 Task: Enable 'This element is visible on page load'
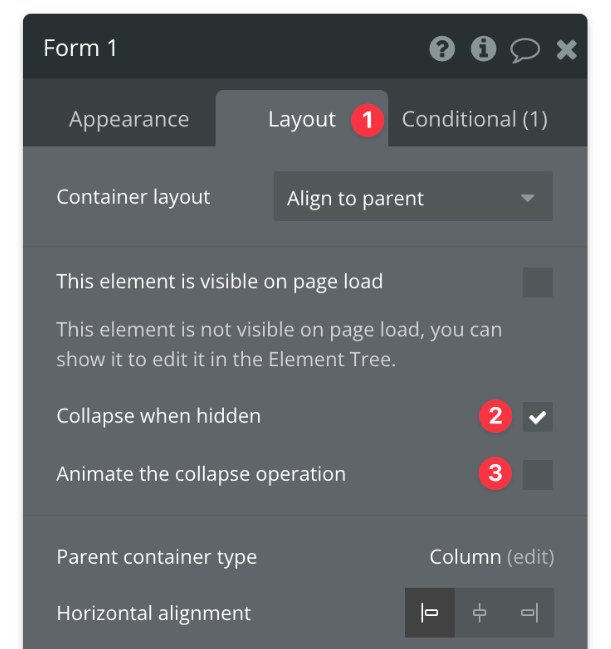(537, 282)
